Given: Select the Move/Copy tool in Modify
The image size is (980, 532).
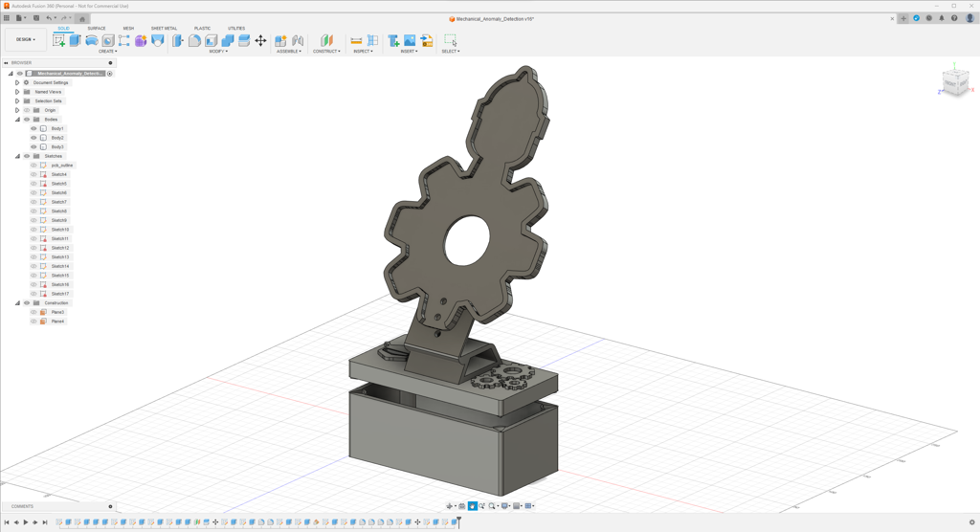Looking at the screenshot, I should tap(260, 40).
